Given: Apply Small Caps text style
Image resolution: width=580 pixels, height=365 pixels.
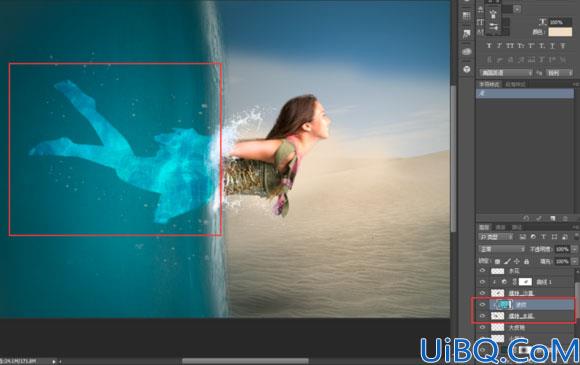Looking at the screenshot, I should click(521, 45).
